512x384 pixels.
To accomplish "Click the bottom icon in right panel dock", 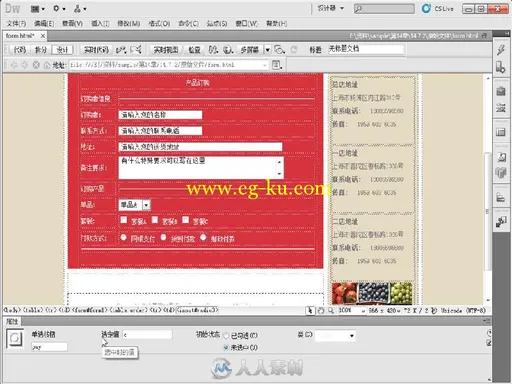I will coord(501,222).
